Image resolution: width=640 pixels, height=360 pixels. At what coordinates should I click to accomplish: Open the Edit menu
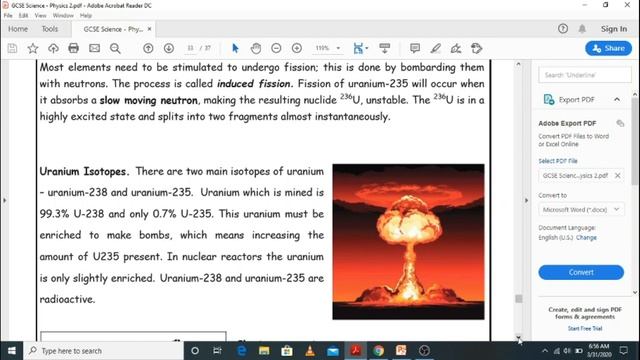23,16
